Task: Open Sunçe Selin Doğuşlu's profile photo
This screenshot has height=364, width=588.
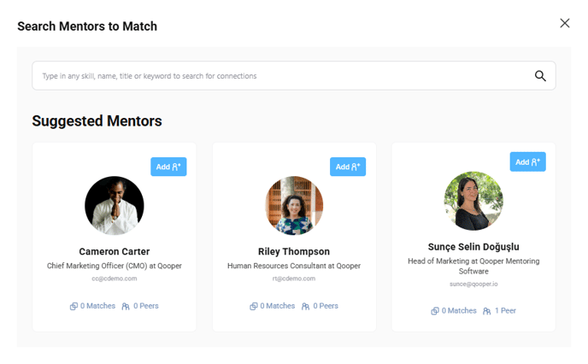Action: point(473,201)
